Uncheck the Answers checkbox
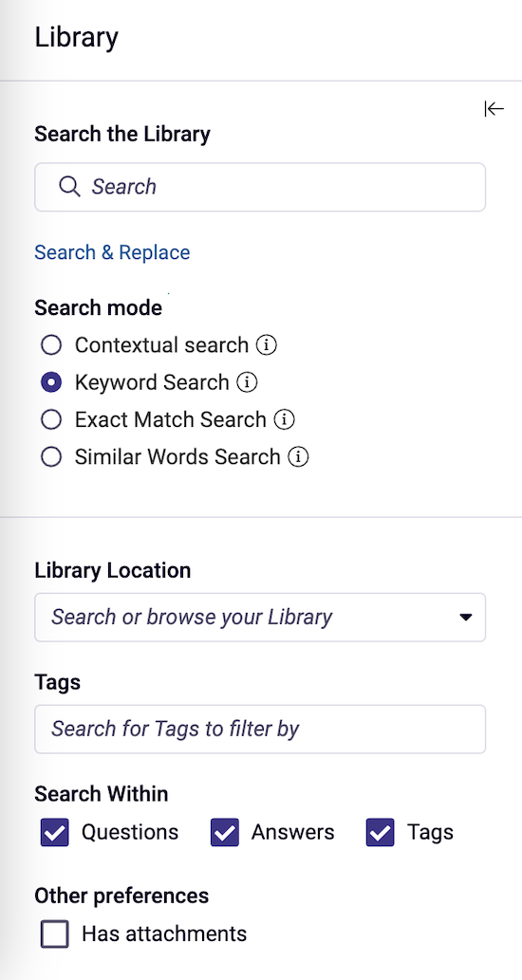Screen dimensions: 522x980 click(x=225, y=833)
